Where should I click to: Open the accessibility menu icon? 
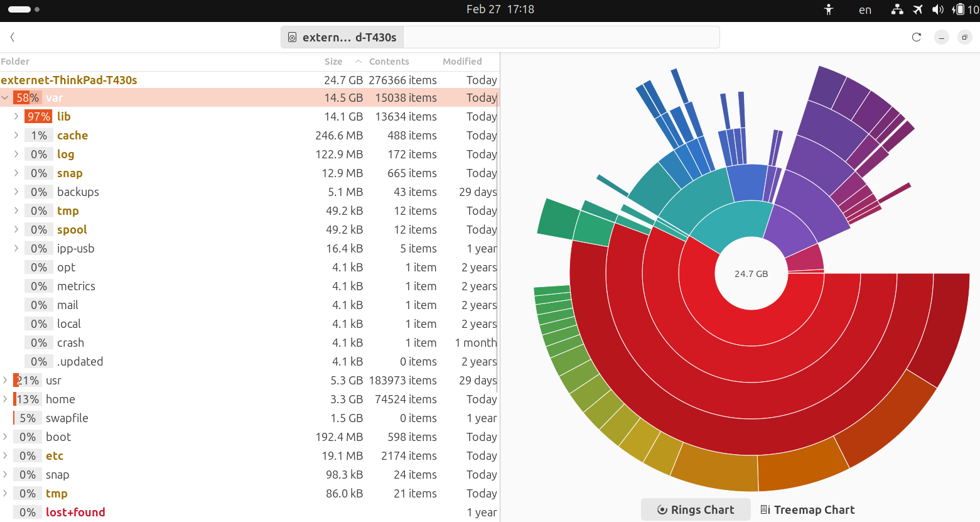click(829, 9)
